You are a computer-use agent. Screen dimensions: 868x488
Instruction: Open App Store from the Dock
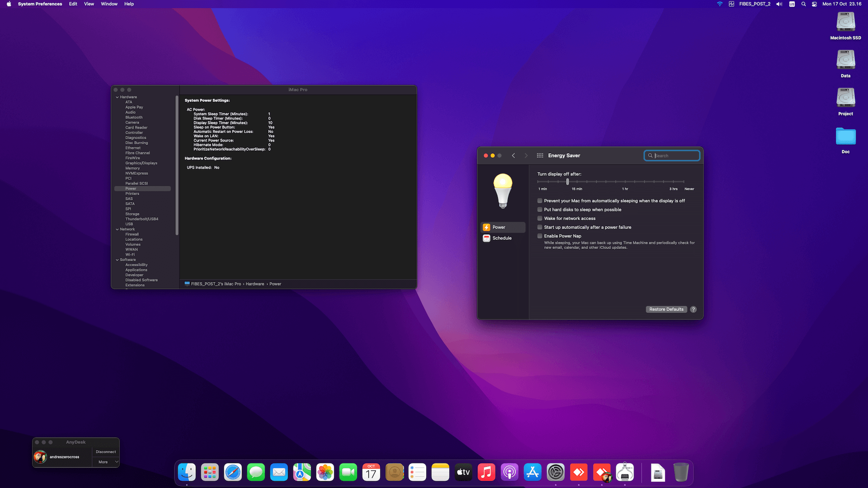pyautogui.click(x=533, y=473)
